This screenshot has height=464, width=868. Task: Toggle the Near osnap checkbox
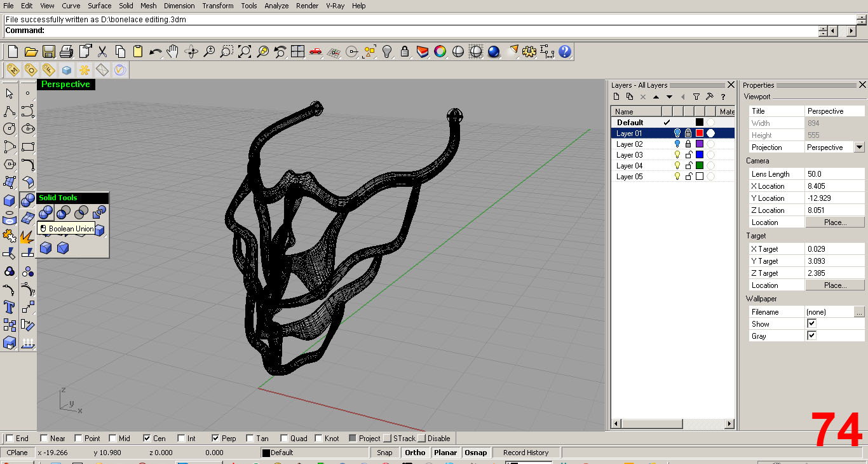(x=44, y=438)
